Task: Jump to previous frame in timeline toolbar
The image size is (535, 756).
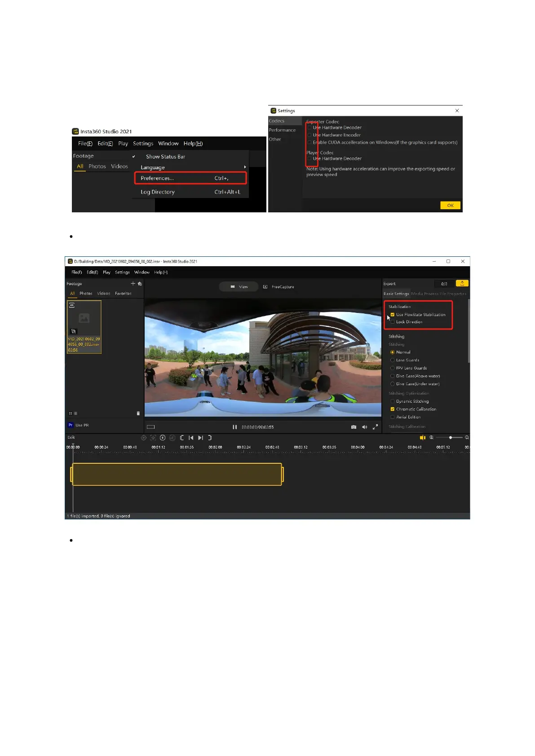Action: pyautogui.click(x=191, y=438)
